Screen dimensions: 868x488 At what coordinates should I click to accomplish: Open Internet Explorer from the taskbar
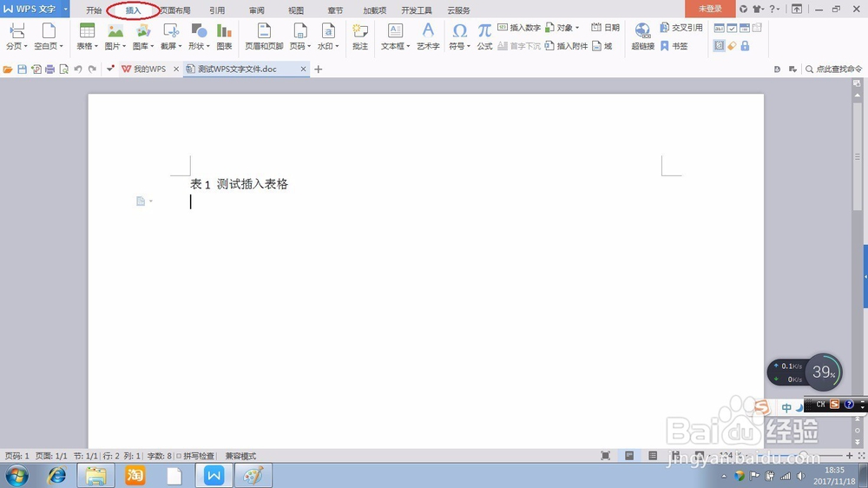tap(56, 475)
